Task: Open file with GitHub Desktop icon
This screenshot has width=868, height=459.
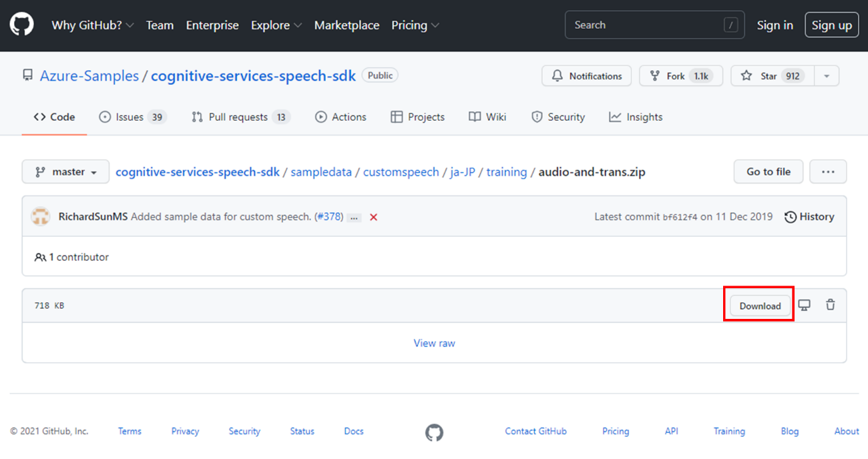Action: (x=805, y=305)
